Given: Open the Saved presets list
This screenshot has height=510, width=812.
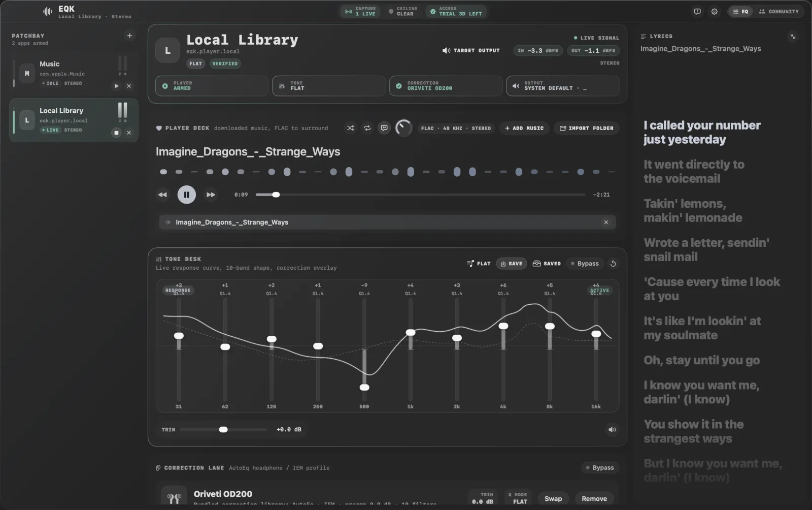Looking at the screenshot, I should pos(547,264).
